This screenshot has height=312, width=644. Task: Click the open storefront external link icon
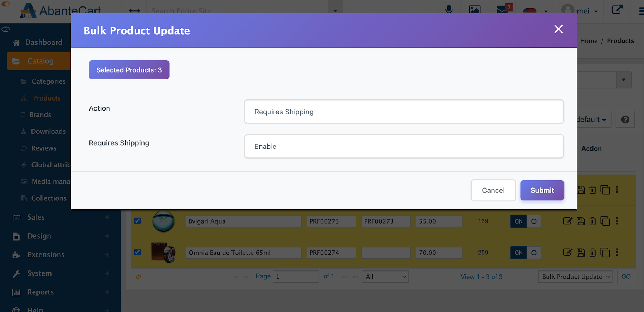pyautogui.click(x=617, y=9)
